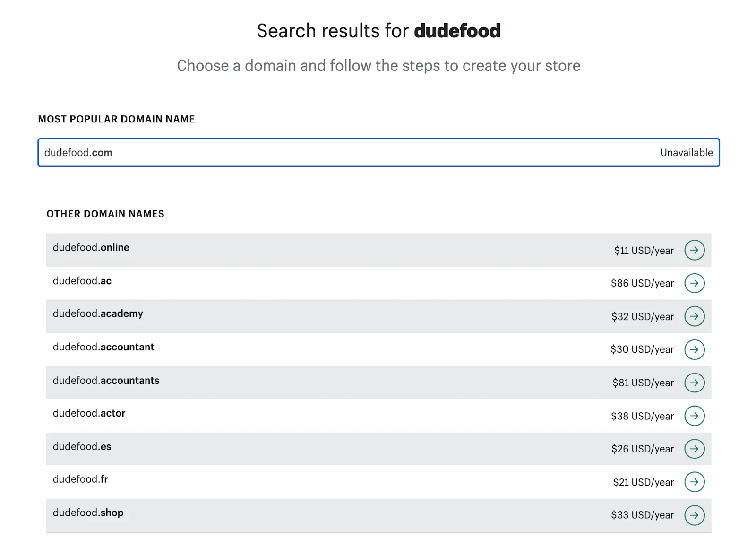Select the dudefood.accountants domain name

click(106, 381)
